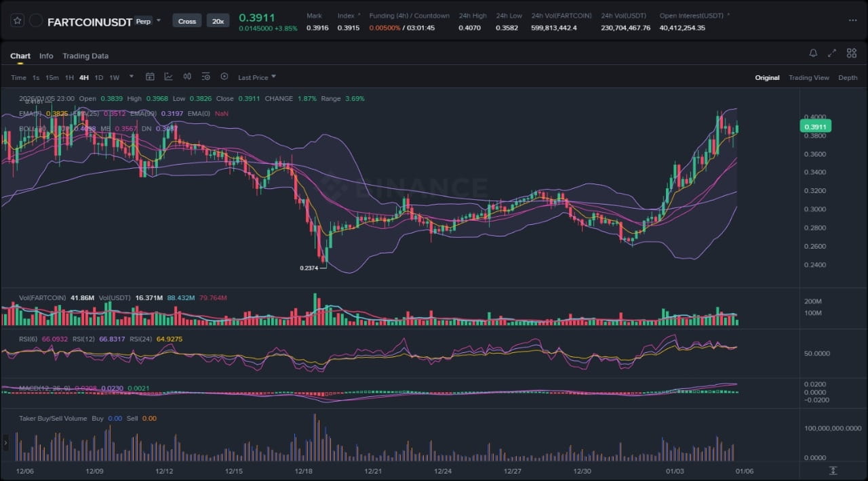Add FARTCOINUSDT to favorites with the star

[x=18, y=21]
